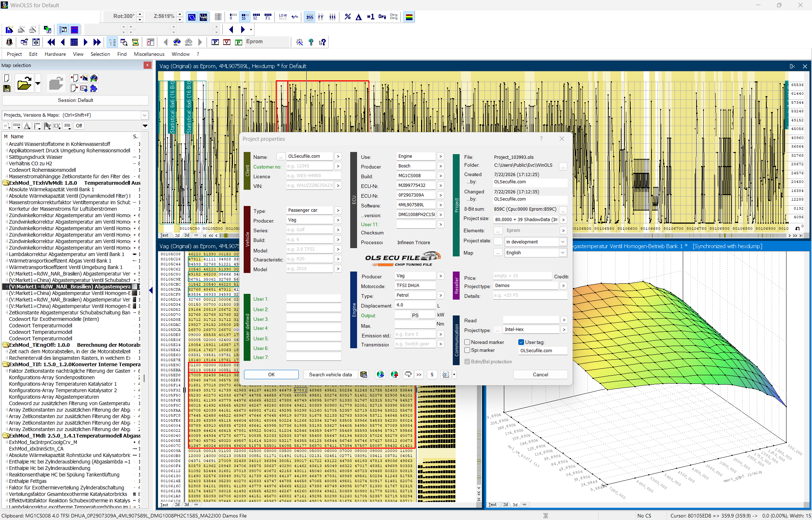This screenshot has width=812, height=520.
Task: Collapse the ExhMod_TMdl: 2.5.0 folder
Action: 5,436
